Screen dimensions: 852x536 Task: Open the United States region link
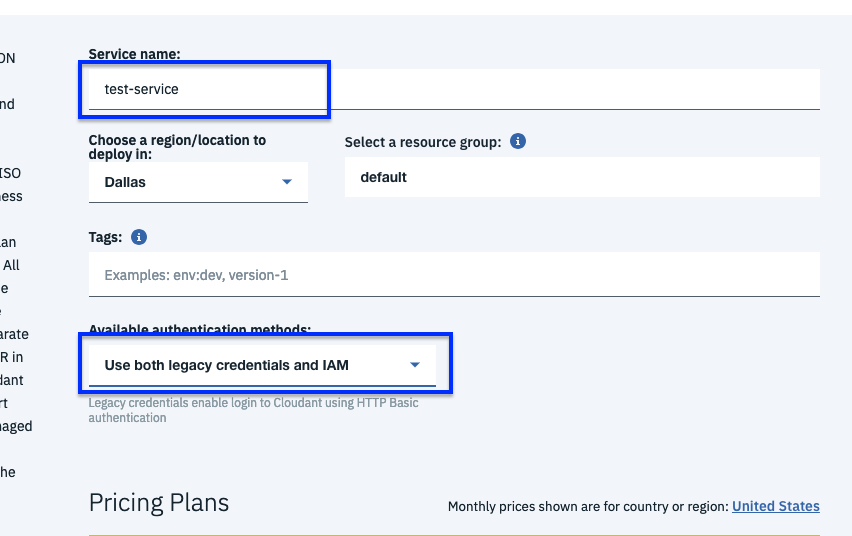coord(775,506)
